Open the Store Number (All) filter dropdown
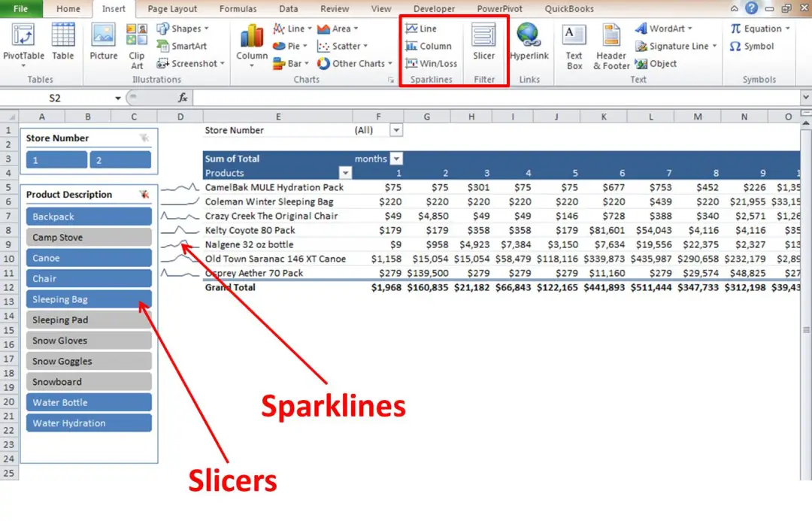Screen dimensions: 812x521 click(396, 131)
